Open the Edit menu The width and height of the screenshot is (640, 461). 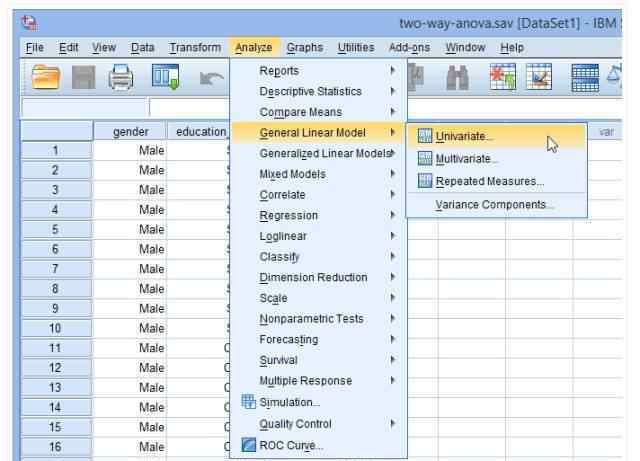pyautogui.click(x=69, y=47)
